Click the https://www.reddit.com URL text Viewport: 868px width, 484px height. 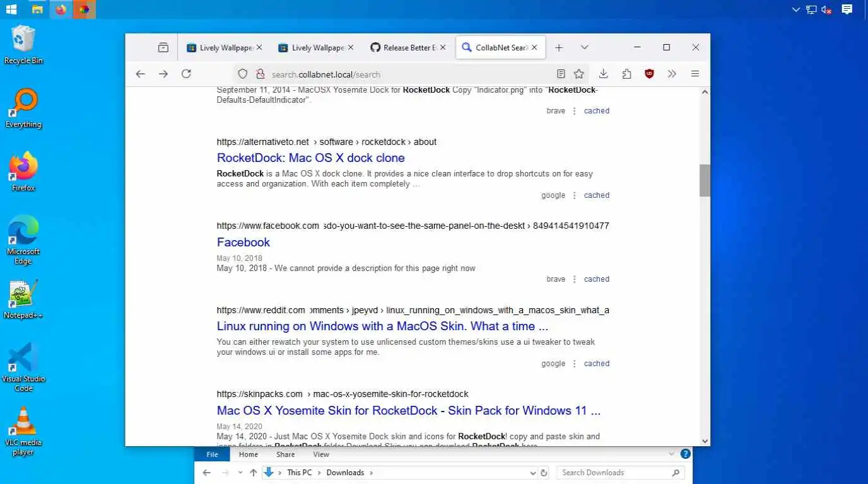261,310
